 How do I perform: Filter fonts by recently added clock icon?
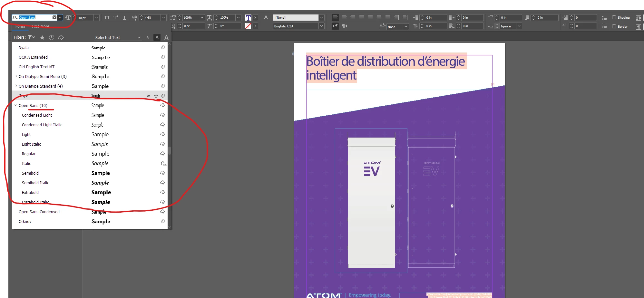52,37
